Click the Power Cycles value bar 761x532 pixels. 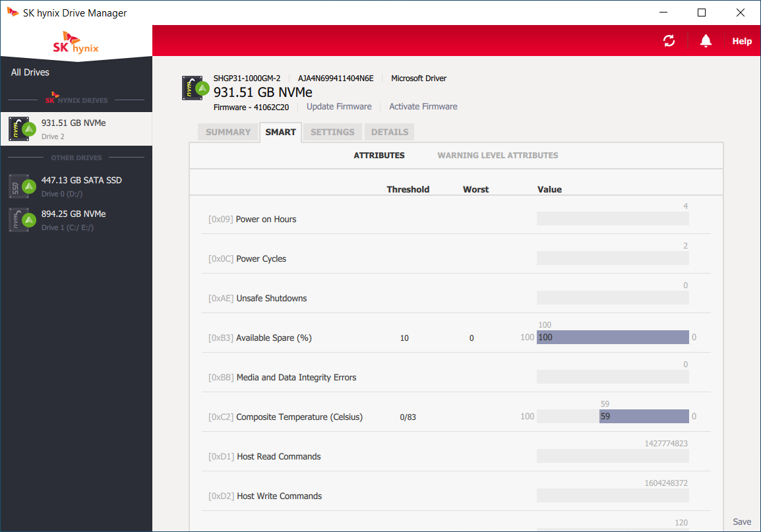(613, 258)
